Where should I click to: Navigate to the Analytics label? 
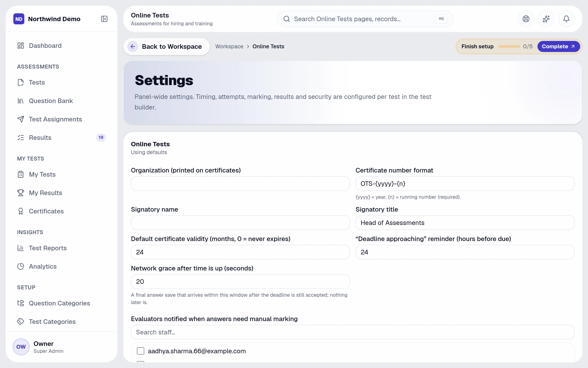point(43,267)
